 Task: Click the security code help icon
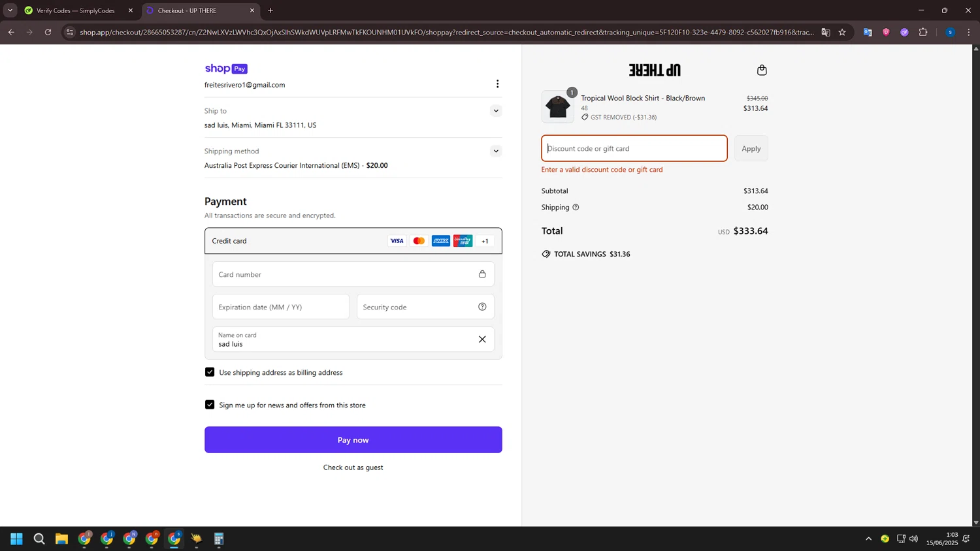(x=482, y=307)
